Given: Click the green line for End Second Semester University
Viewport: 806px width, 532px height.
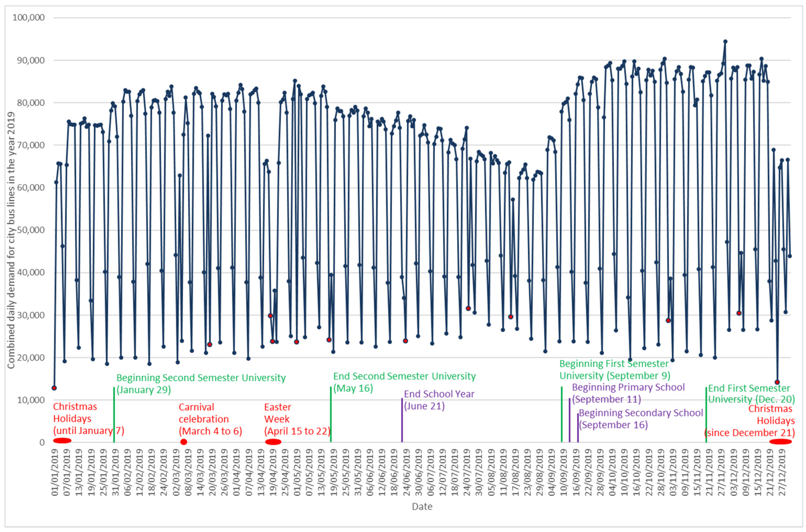Looking at the screenshot, I should pyautogui.click(x=331, y=415).
